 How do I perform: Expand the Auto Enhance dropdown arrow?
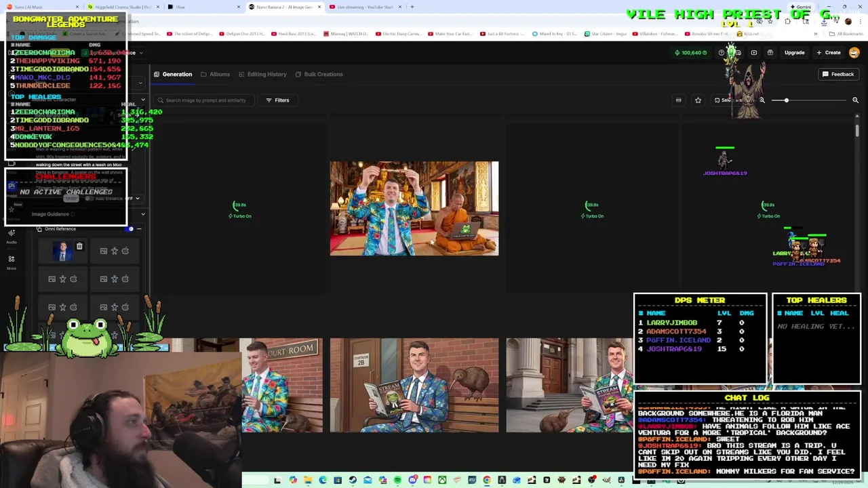click(138, 199)
